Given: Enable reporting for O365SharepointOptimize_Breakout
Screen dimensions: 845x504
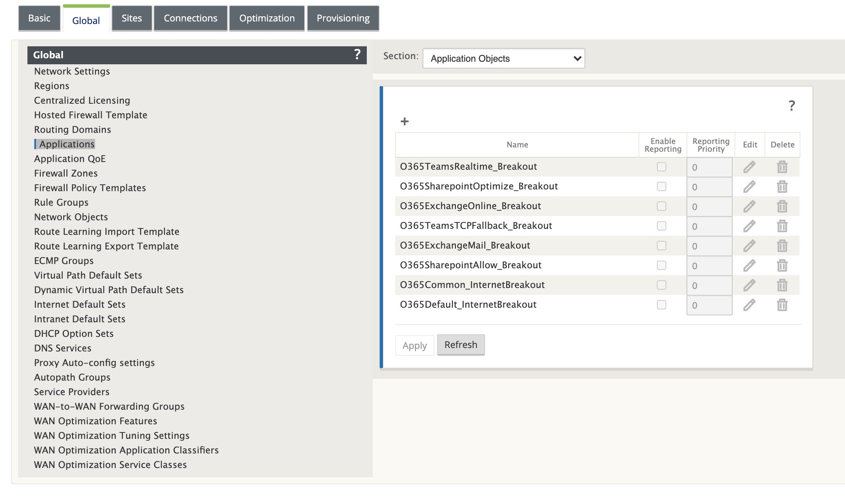Looking at the screenshot, I should point(662,186).
